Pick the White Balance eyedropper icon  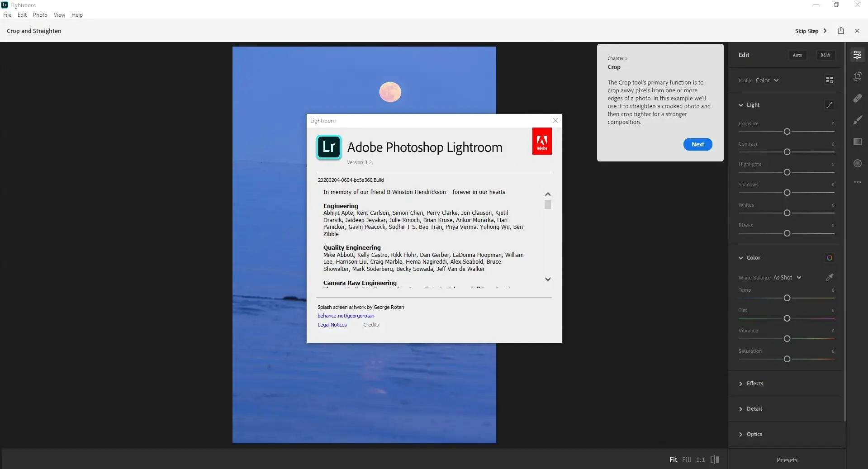(829, 277)
